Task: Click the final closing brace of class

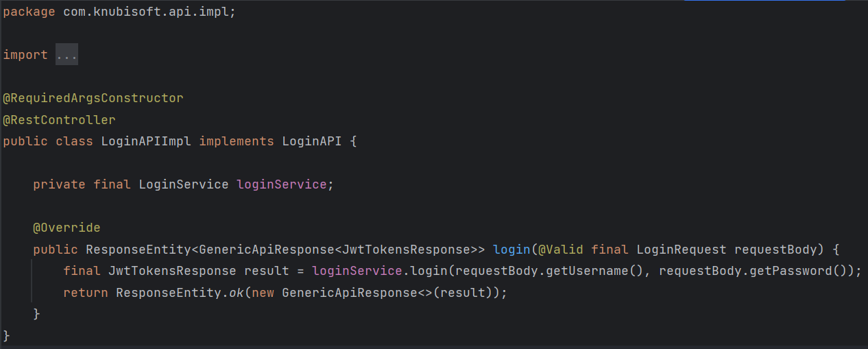Action: pyautogui.click(x=7, y=335)
